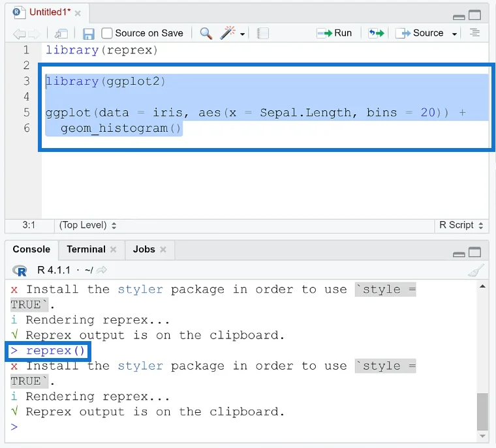Viewport: 496px width, 448px height.
Task: Clear console broom icon
Action: pyautogui.click(x=476, y=271)
